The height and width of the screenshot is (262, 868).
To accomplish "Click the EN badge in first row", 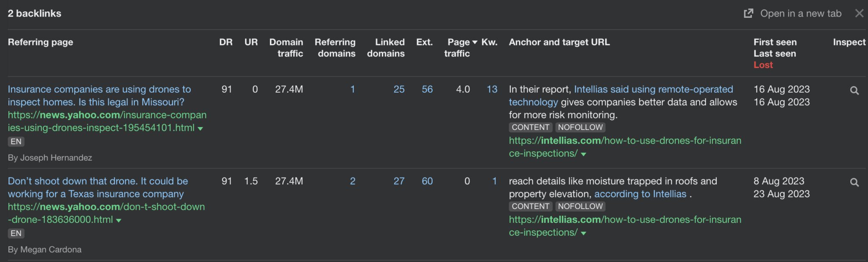I will 16,141.
